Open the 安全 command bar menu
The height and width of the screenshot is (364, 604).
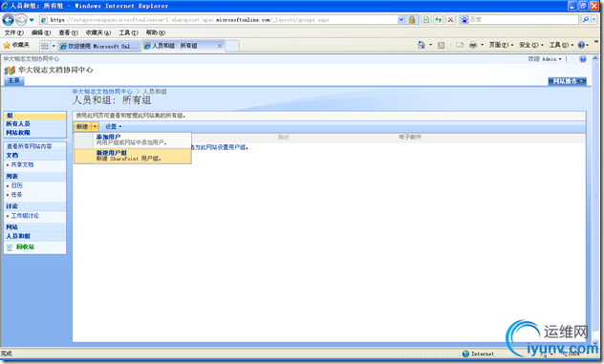click(531, 45)
